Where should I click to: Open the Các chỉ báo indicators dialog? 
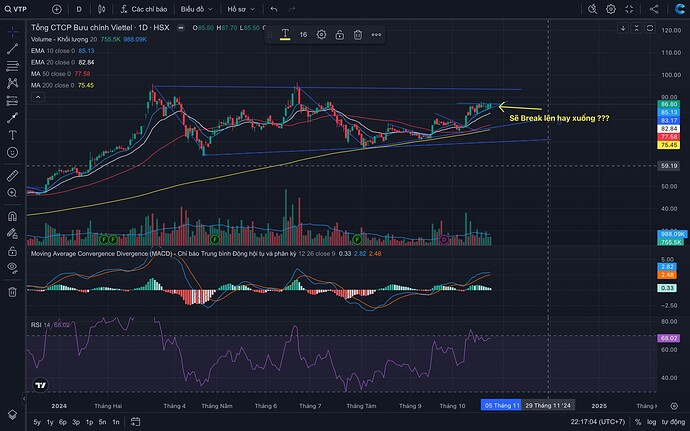[144, 9]
